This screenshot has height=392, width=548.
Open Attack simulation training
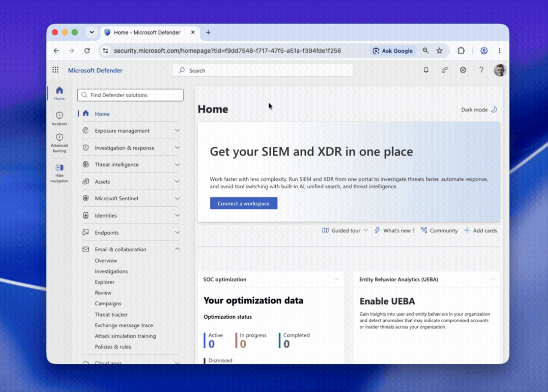point(125,336)
